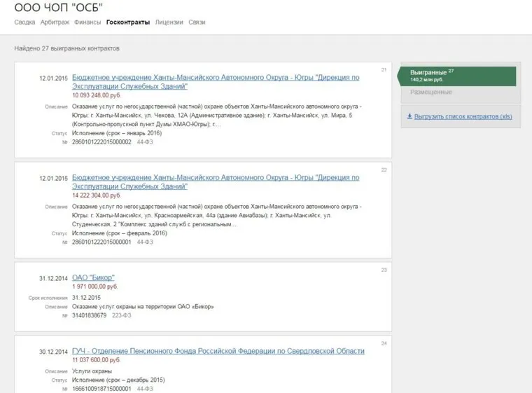Show the Размещенные contracts list
532x393 pixels.
[x=430, y=92]
